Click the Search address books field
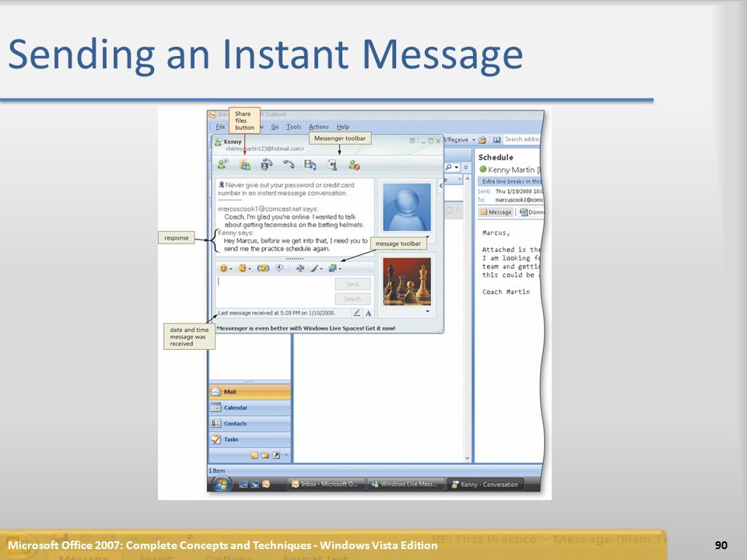This screenshot has height=560, width=747. [x=521, y=139]
